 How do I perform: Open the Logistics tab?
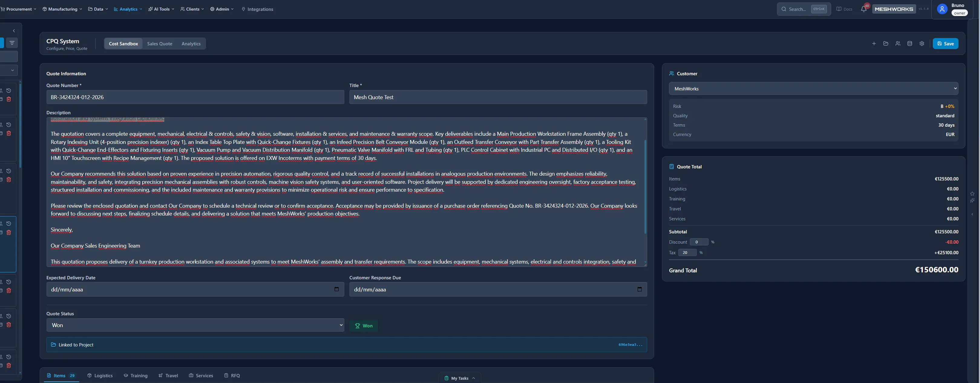100,375
